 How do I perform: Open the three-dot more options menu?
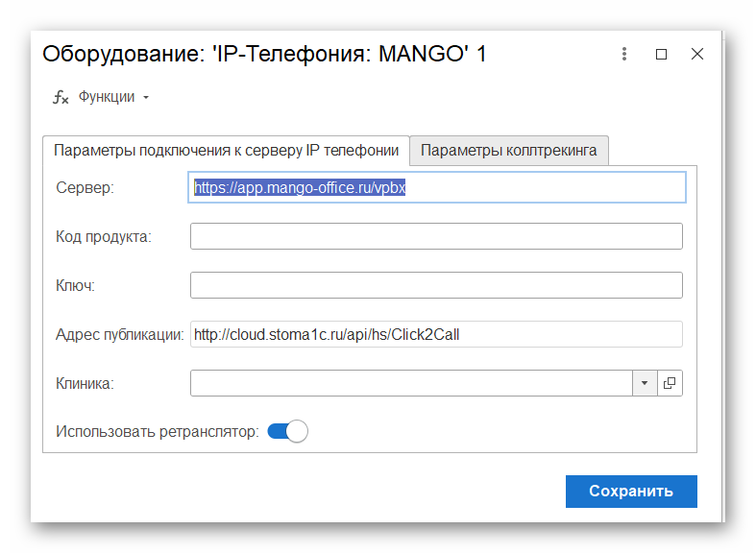[624, 54]
